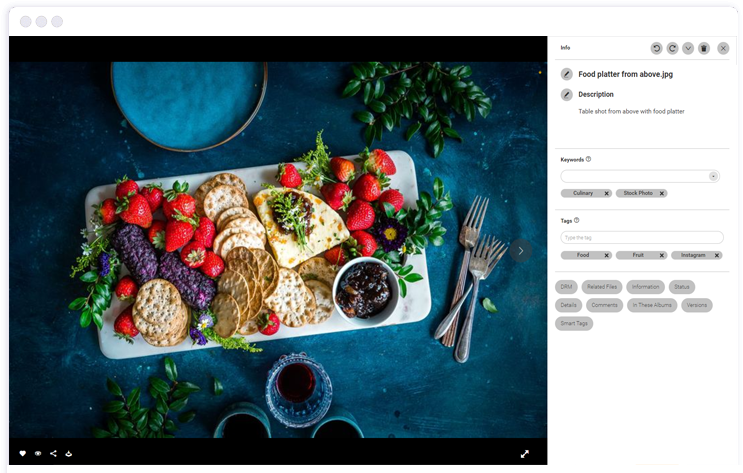The width and height of the screenshot is (743, 473).
Task: Open the DRM section
Action: [566, 287]
